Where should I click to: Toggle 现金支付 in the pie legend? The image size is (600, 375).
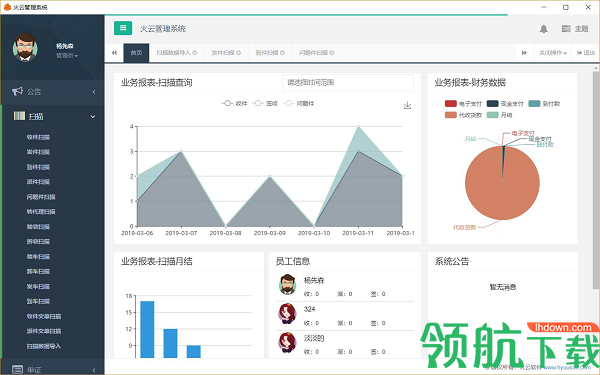[x=505, y=104]
